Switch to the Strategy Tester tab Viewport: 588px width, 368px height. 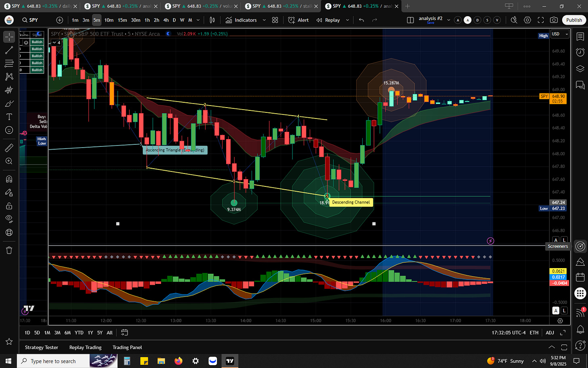click(x=42, y=347)
